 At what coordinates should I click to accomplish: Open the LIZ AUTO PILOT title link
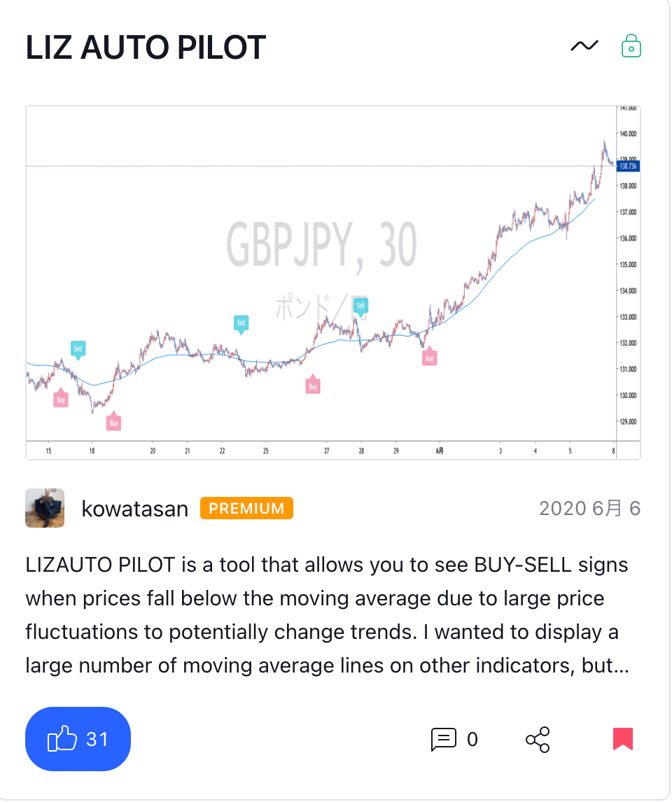(x=146, y=48)
